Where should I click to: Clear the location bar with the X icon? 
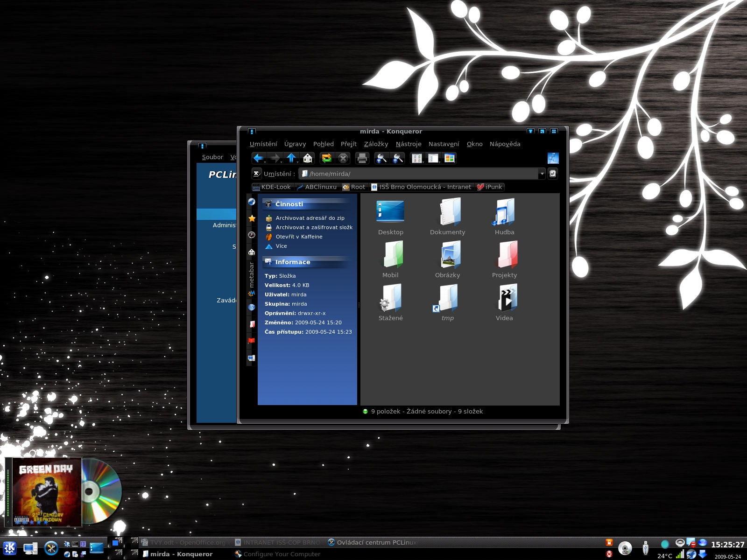point(256,174)
